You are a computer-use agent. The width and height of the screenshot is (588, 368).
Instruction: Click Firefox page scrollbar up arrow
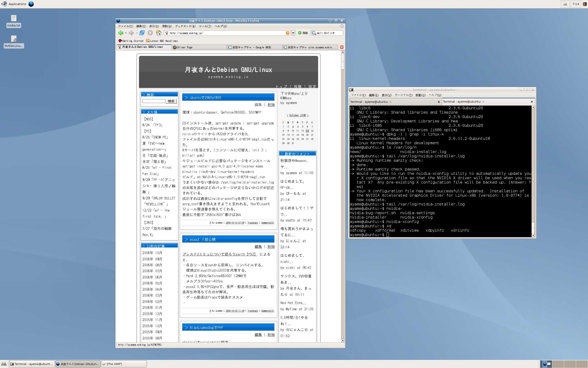(343, 52)
